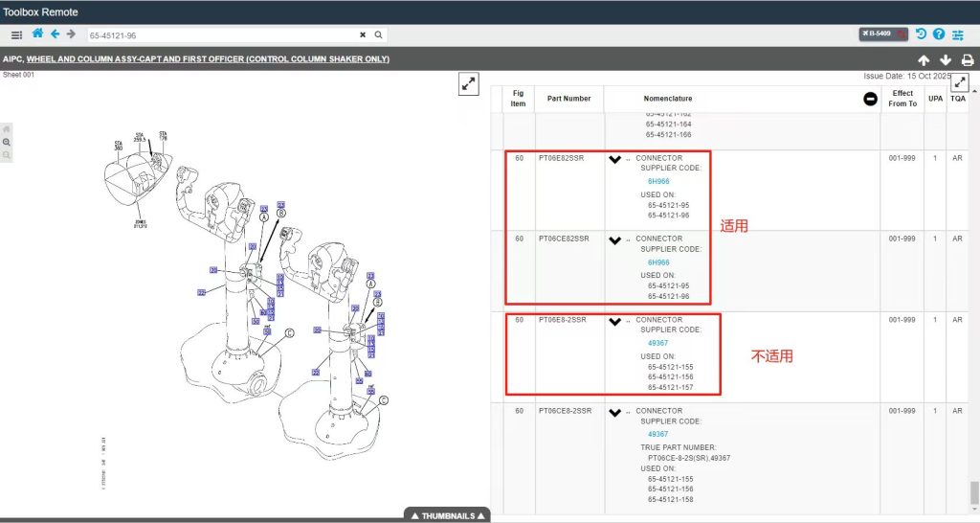Go to the Home page icon
This screenshot has width=980, height=523.
point(37,34)
